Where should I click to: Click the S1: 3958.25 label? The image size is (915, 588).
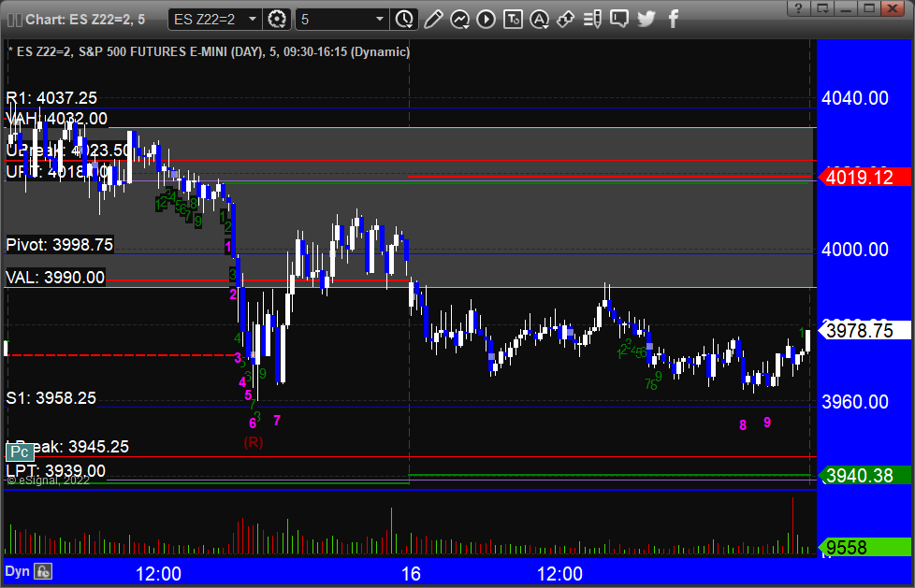[51, 398]
